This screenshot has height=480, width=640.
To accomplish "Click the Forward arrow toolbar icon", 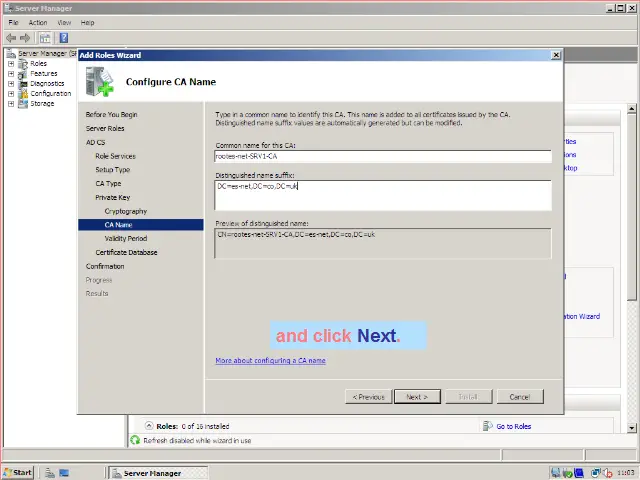I will 25,38.
